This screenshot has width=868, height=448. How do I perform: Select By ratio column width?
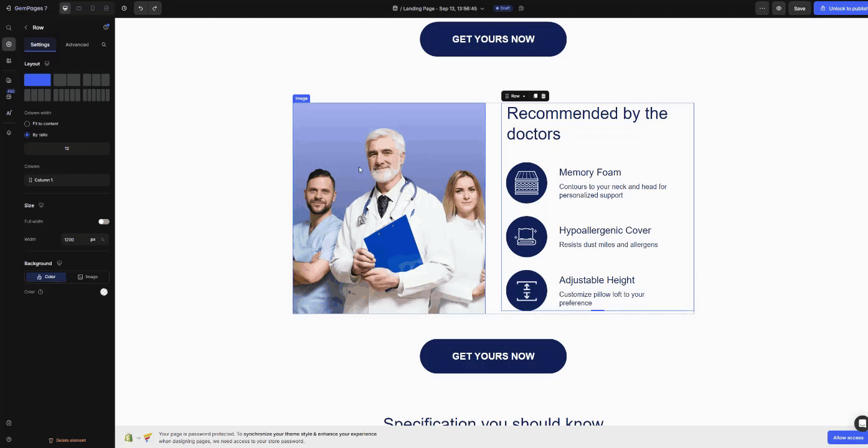click(x=27, y=134)
